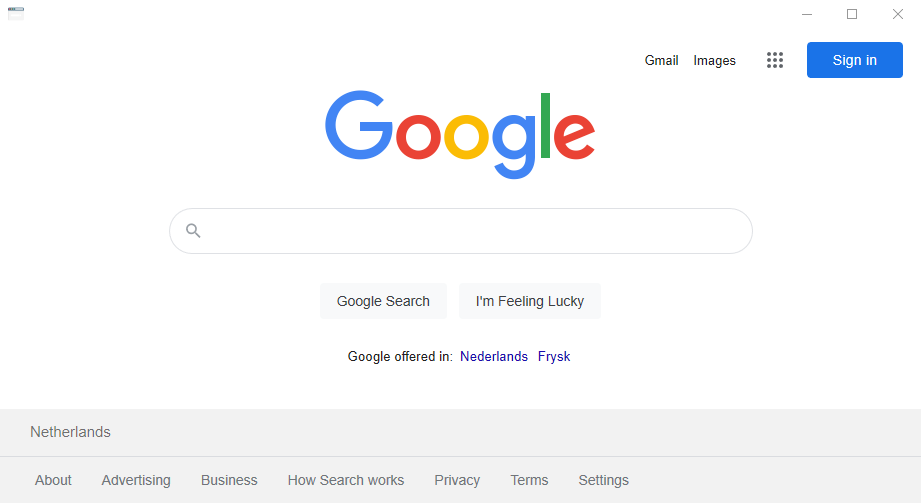This screenshot has height=503, width=921.
Task: Open the Advertising footer link
Action: pos(136,480)
